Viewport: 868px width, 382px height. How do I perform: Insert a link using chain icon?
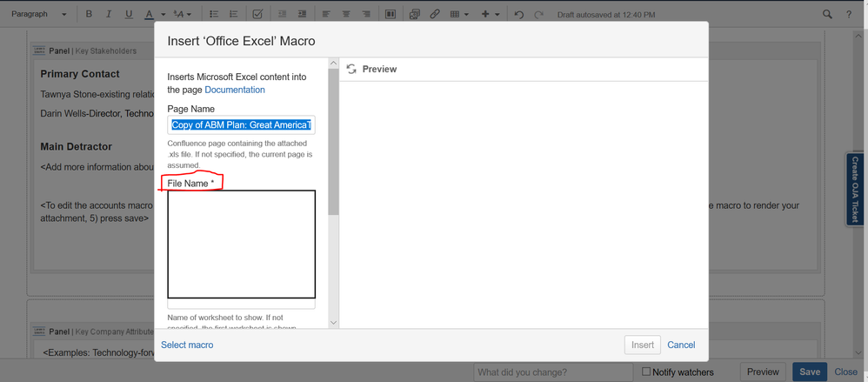435,15
